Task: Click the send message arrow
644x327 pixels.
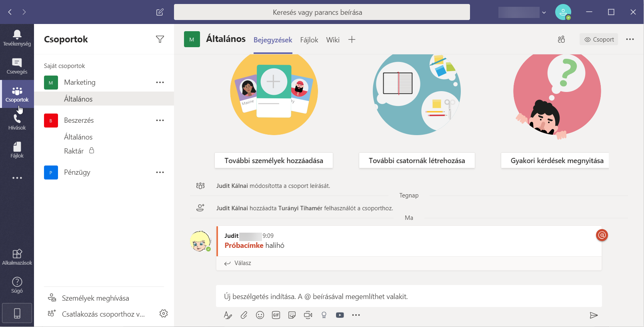Action: [594, 315]
